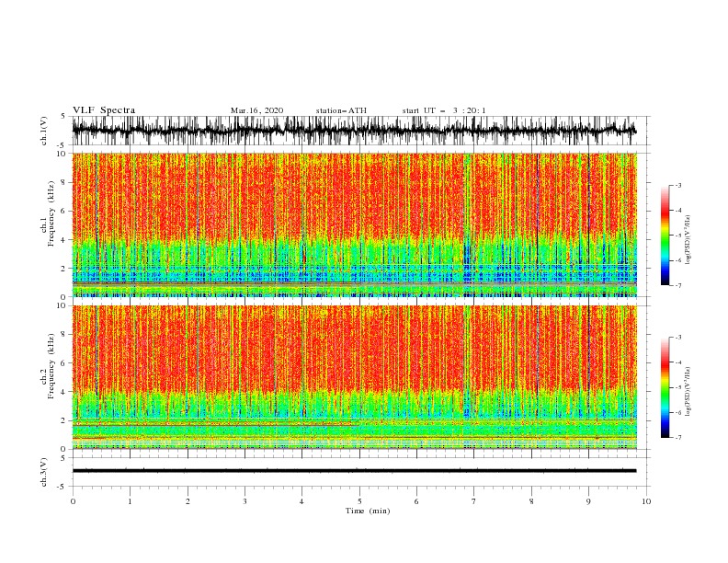Click time axis tick label "3"
The image size is (728, 563).
tap(245, 501)
